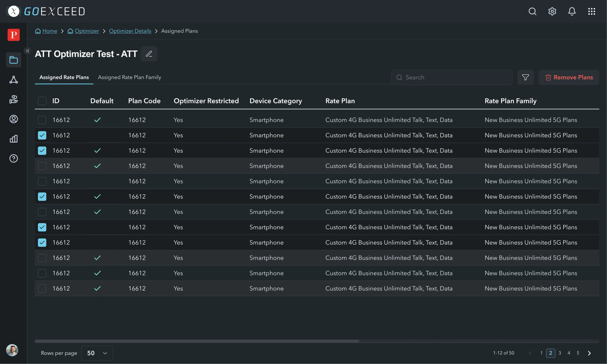Click the Remove Plans button

click(x=569, y=78)
